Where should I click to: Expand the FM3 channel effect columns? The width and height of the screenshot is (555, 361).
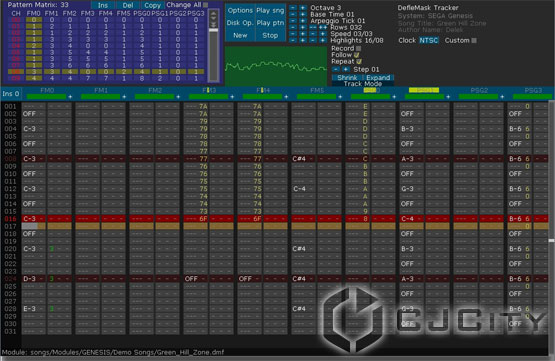[232, 97]
